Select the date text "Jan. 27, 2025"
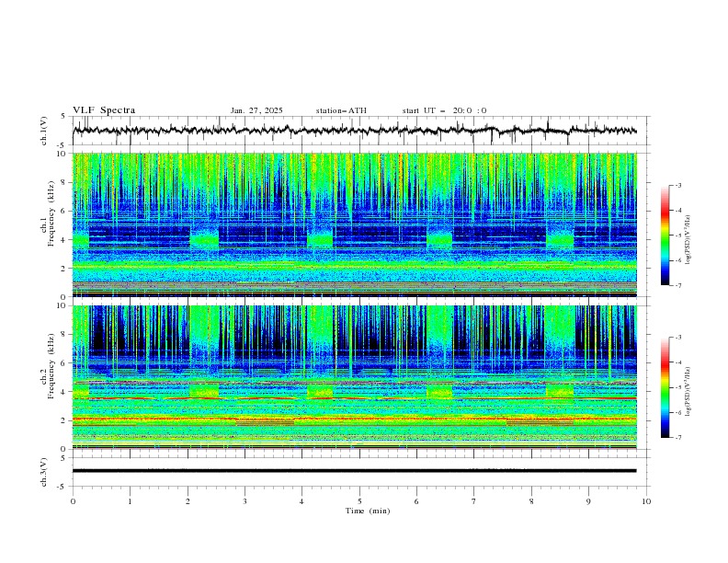The height and width of the screenshot is (563, 728). click(256, 110)
